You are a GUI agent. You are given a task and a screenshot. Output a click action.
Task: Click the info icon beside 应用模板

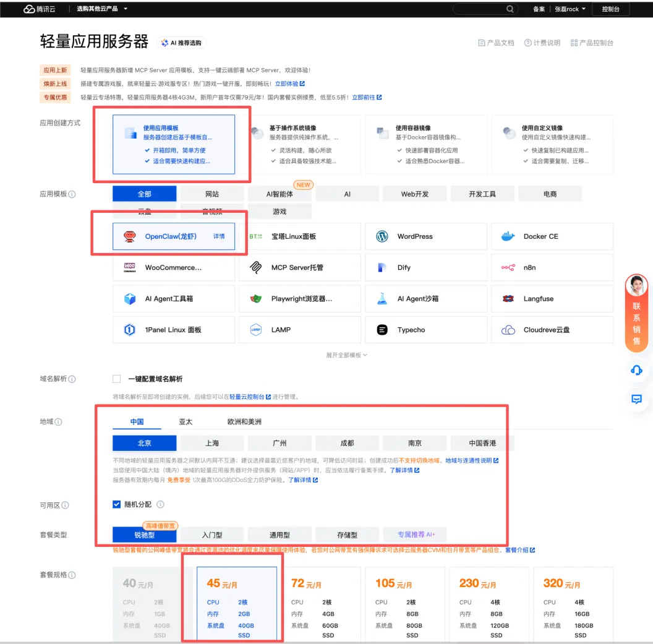pos(72,194)
